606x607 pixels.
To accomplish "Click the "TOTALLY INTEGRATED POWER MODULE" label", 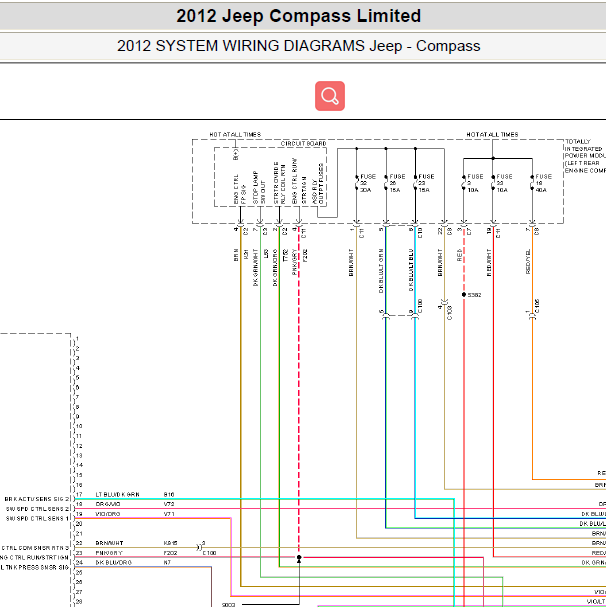I will point(585,156).
